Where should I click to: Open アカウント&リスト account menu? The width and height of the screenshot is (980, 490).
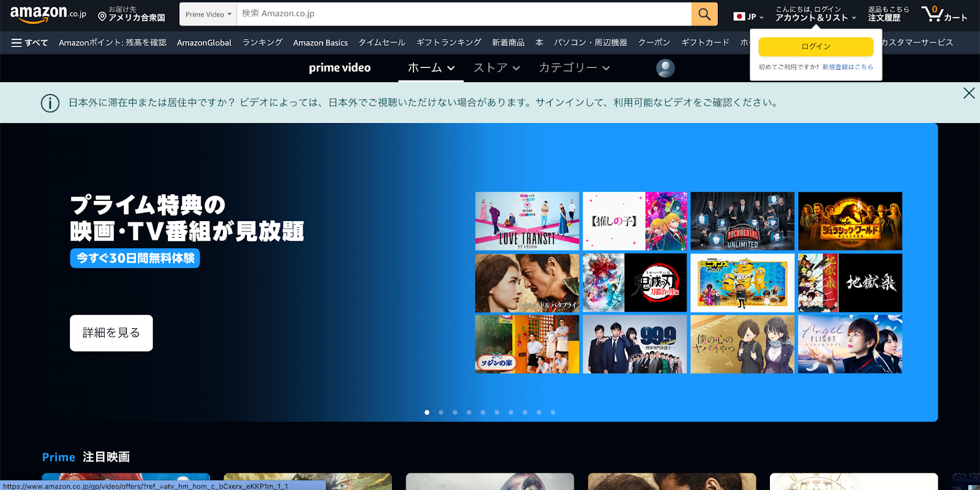click(816, 14)
